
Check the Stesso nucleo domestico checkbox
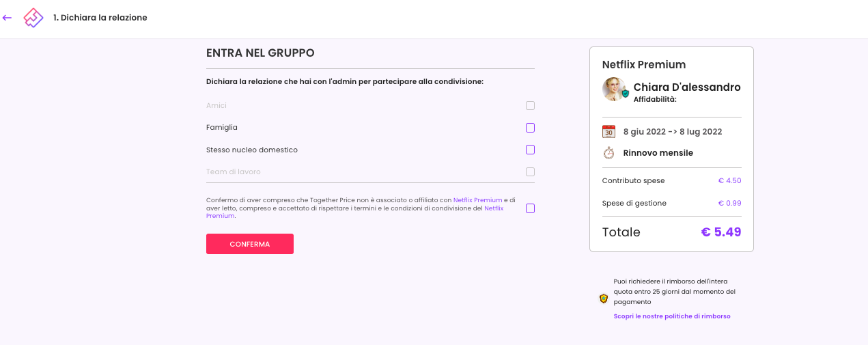point(530,150)
